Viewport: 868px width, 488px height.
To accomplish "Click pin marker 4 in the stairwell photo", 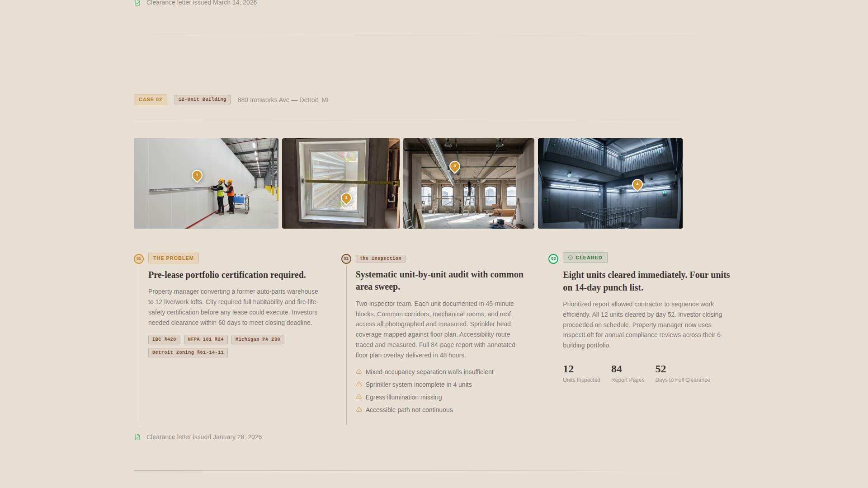I will coord(637,184).
